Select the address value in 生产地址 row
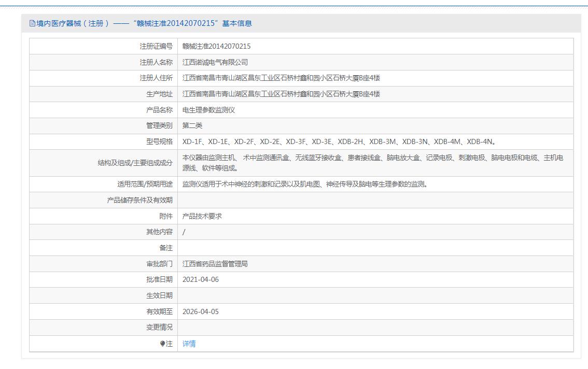This screenshot has height=369, width=588. 281,94
